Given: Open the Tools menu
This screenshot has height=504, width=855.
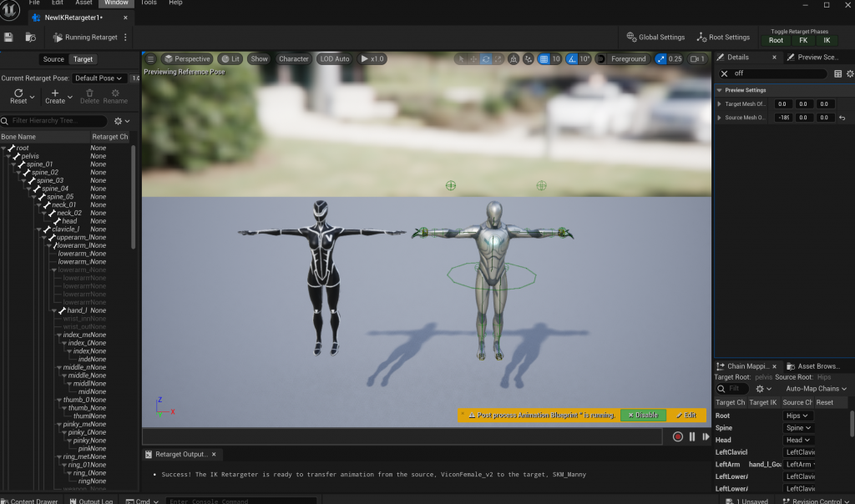Looking at the screenshot, I should click(149, 3).
